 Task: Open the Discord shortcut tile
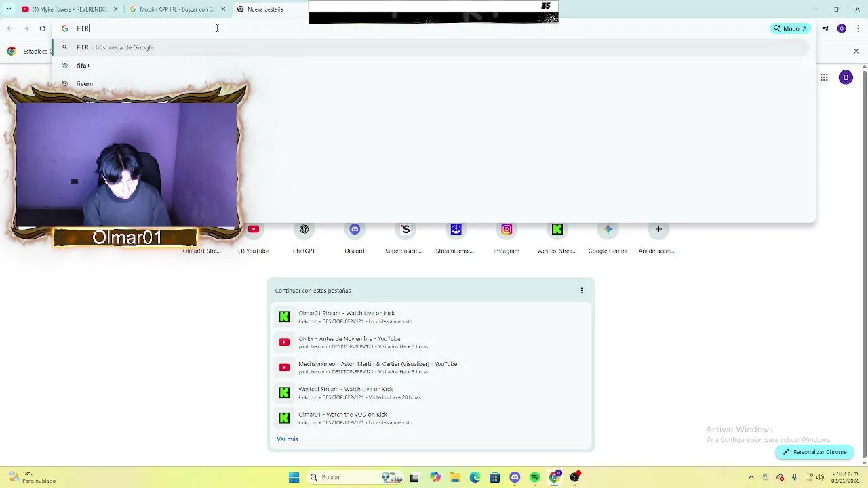tap(355, 237)
